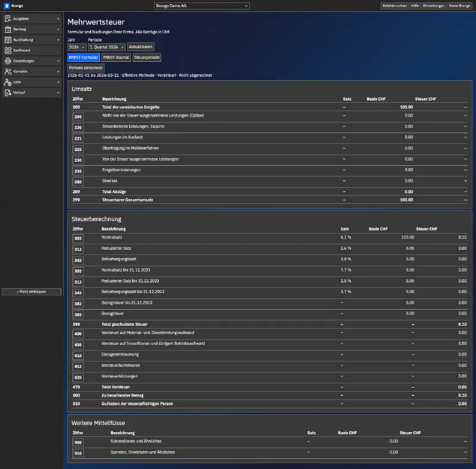Click the Buchhaltung book icon
This screenshot has width=476, height=469.
click(x=8, y=40)
